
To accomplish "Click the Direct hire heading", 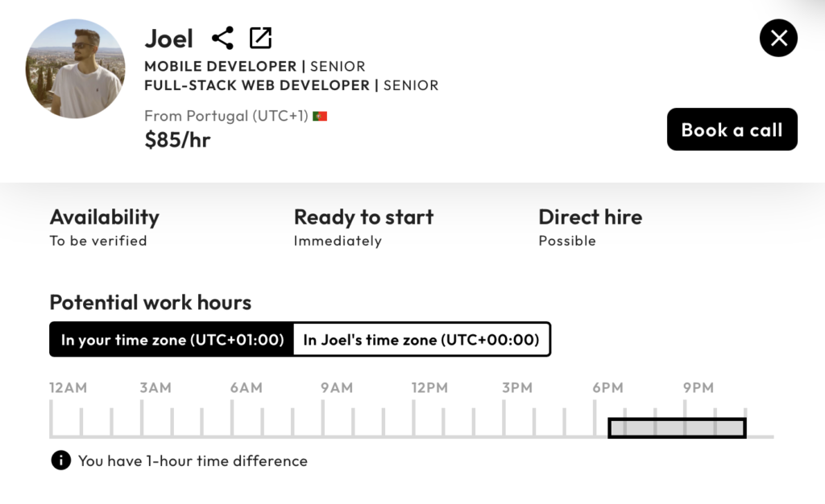I will click(590, 217).
